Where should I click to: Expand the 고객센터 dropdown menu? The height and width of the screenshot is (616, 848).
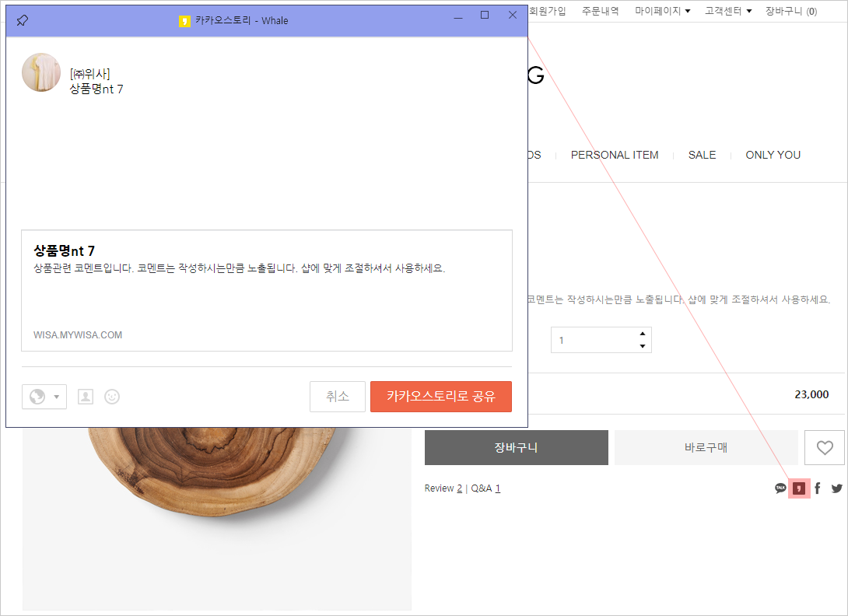pos(728,11)
